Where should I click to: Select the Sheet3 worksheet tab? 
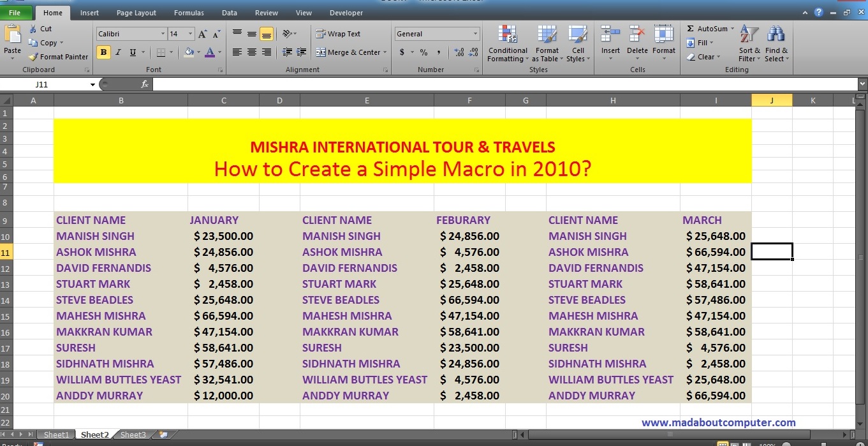pos(132,434)
